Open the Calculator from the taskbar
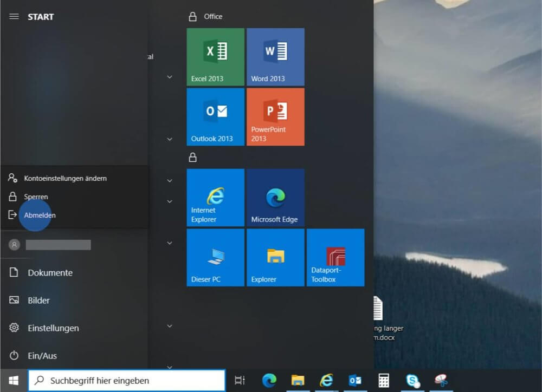542x392 pixels. tap(384, 381)
